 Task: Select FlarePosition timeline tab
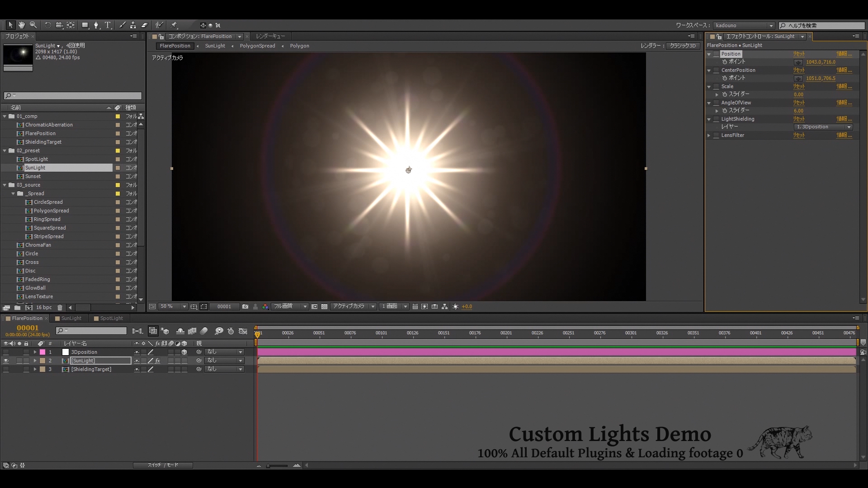pyautogui.click(x=27, y=318)
